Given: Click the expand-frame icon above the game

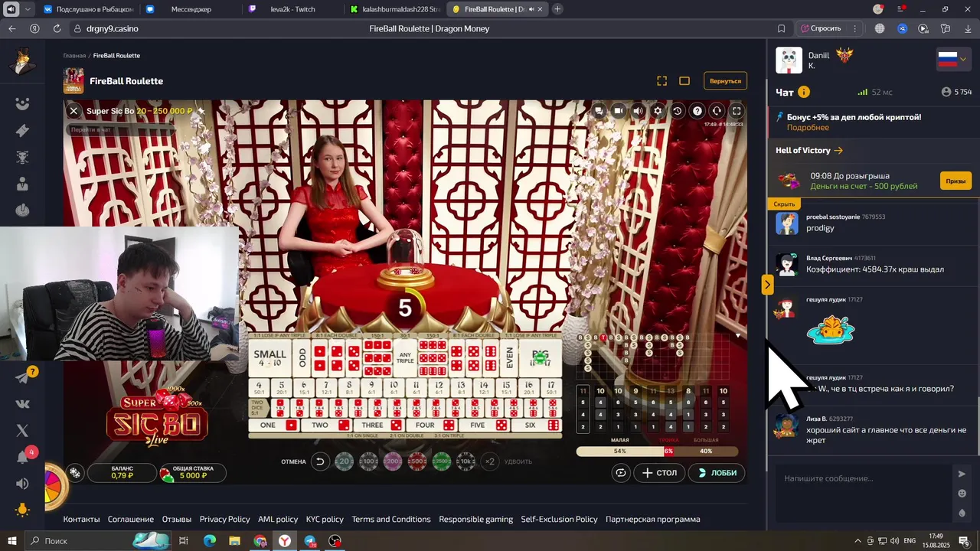Looking at the screenshot, I should tap(662, 81).
